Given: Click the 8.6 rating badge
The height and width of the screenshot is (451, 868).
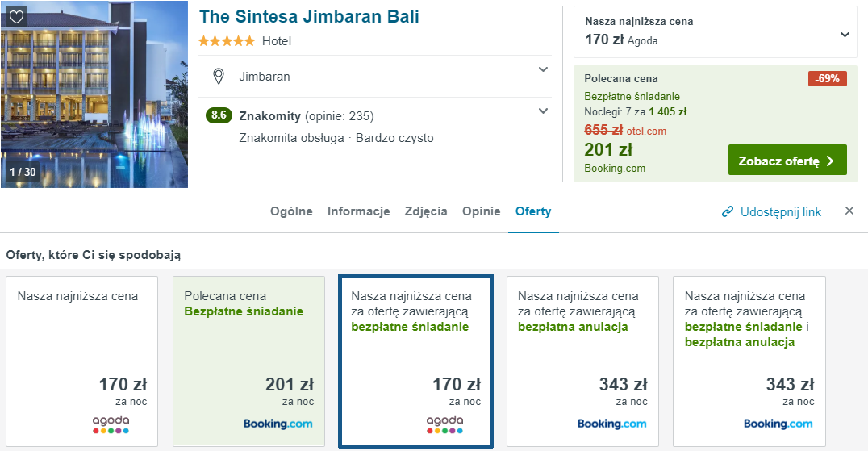Looking at the screenshot, I should (219, 115).
